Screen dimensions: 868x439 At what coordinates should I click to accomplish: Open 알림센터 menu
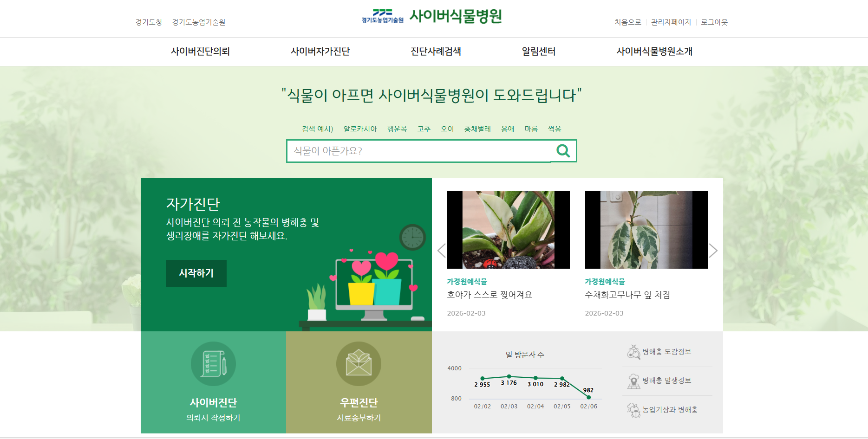(539, 51)
